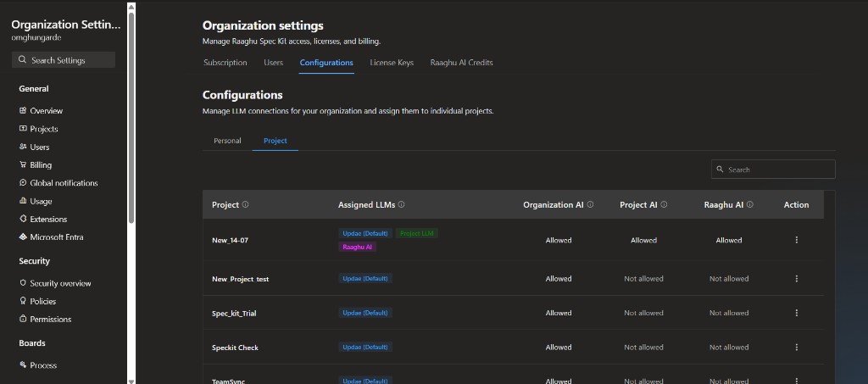Click the Users sidebar icon
Viewport: 868px width, 384px height.
coord(23,147)
